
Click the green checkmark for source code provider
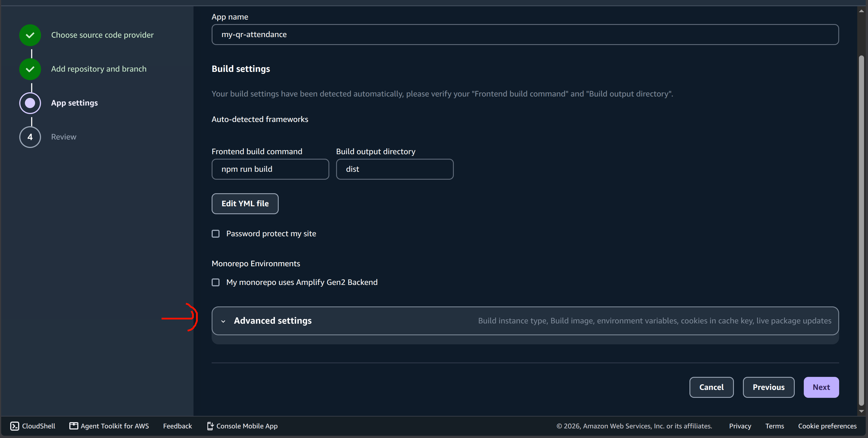[x=30, y=35]
